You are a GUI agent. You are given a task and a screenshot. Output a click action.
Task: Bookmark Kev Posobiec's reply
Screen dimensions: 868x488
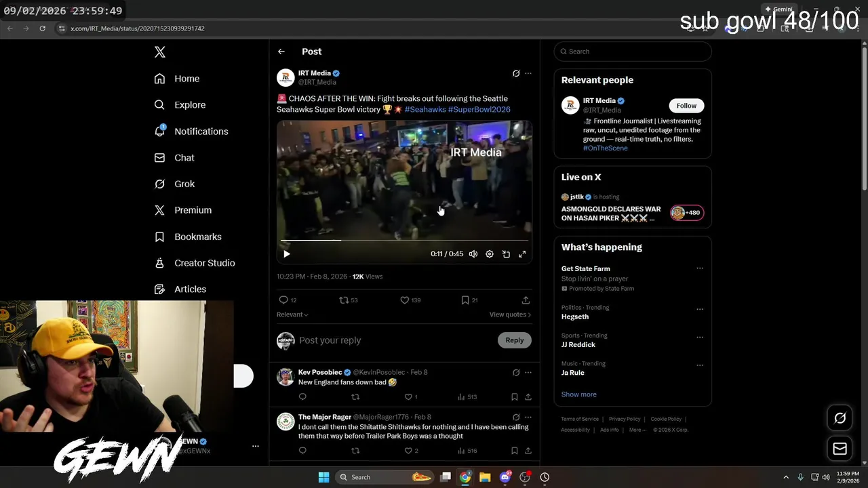pos(515,397)
